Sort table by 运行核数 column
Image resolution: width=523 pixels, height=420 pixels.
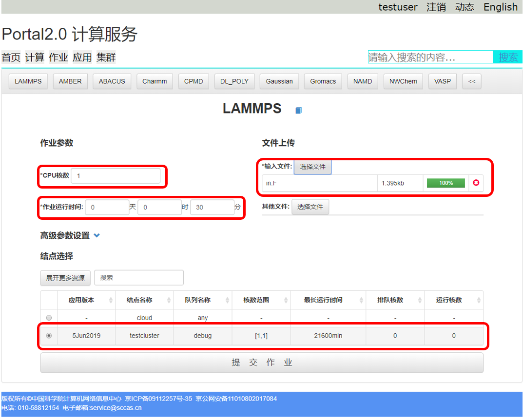tap(478, 300)
